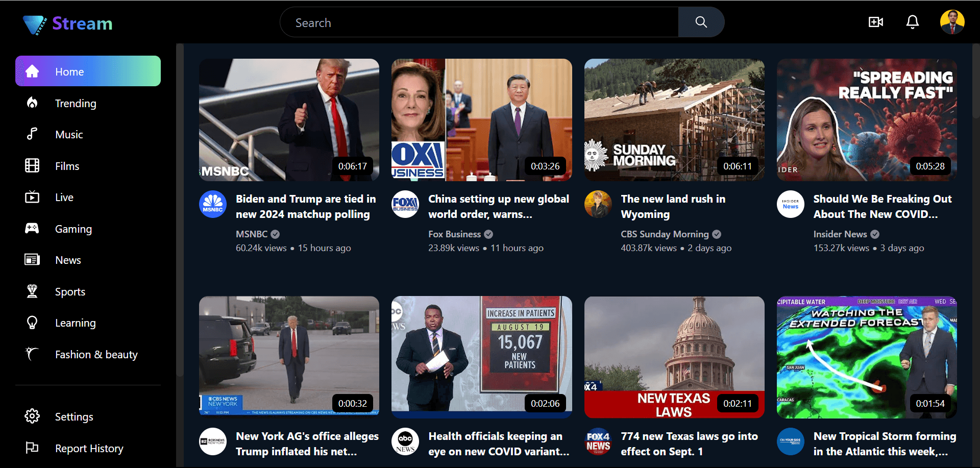The height and width of the screenshot is (468, 980).
Task: Open the MSNBC channel avatar
Action: pos(213,204)
